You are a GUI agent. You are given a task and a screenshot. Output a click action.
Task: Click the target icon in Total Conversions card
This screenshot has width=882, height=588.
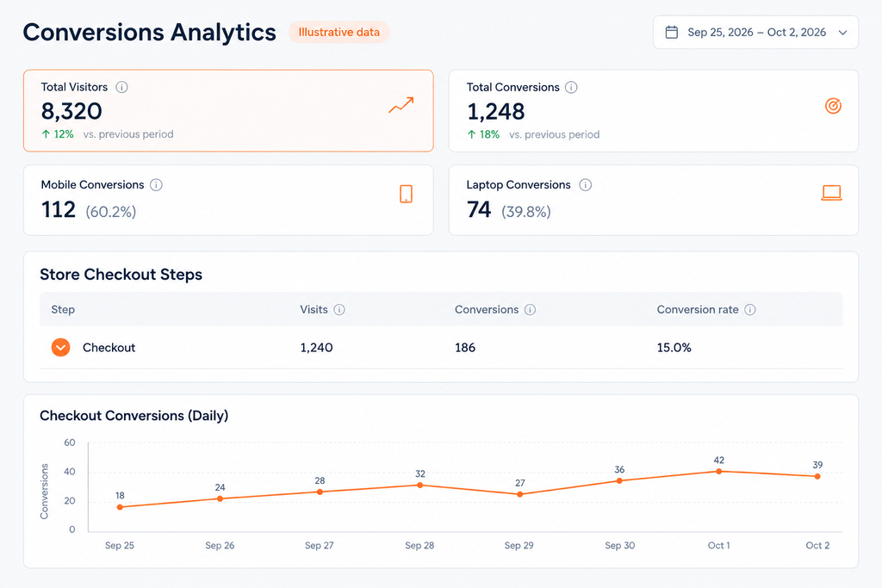pos(833,106)
